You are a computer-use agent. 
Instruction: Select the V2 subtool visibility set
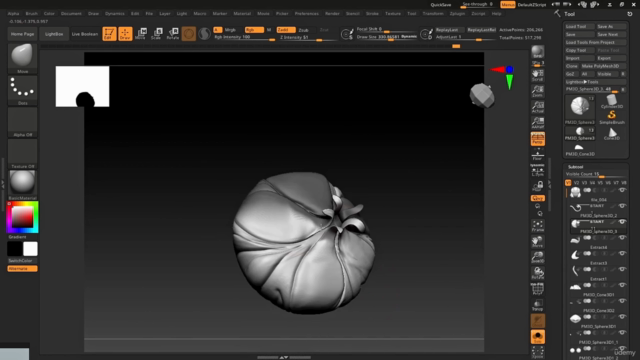click(x=576, y=183)
